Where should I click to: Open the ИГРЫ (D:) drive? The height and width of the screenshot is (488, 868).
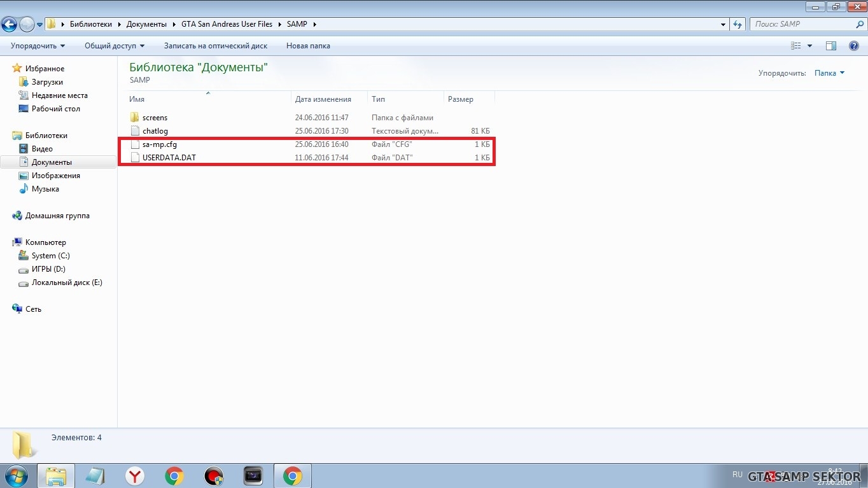click(x=48, y=269)
